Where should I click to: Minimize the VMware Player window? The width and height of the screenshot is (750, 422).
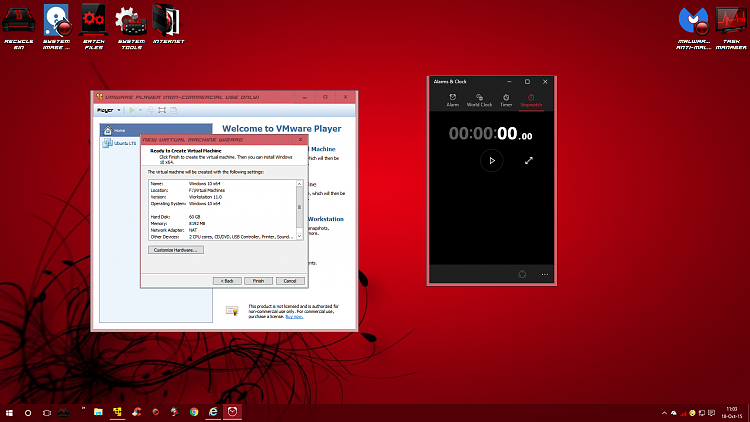point(305,97)
